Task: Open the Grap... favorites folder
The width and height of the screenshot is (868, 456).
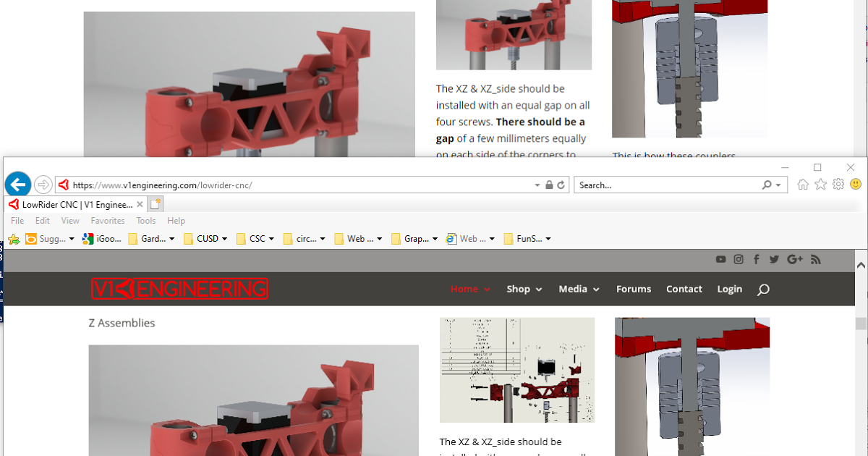Action: coord(414,239)
